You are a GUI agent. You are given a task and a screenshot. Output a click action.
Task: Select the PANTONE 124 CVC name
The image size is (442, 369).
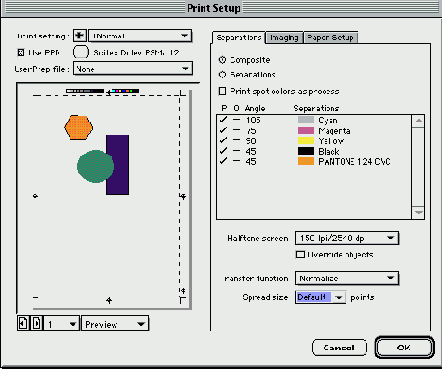(354, 162)
